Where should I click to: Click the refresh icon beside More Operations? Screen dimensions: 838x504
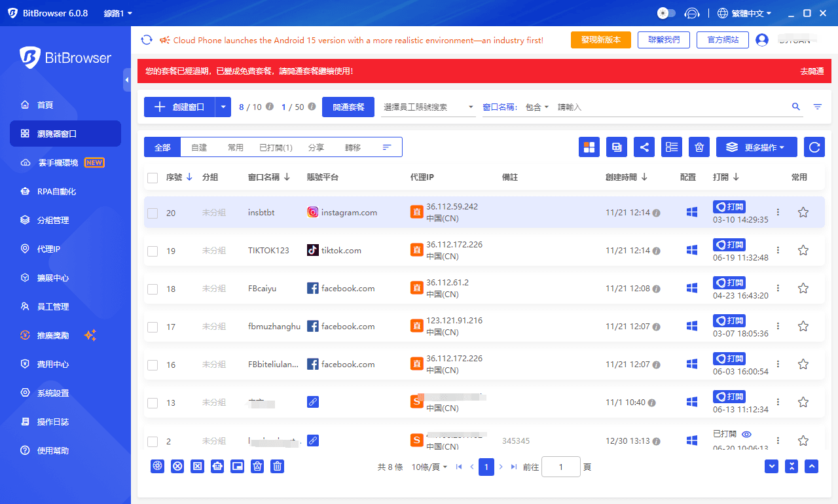coord(814,147)
